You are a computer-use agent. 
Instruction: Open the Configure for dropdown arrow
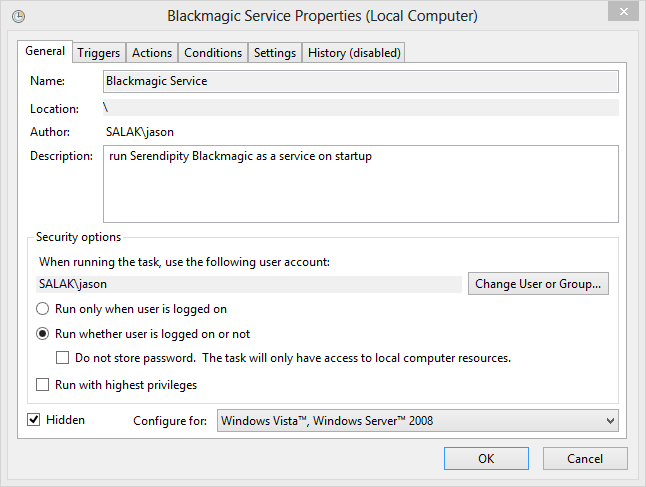(x=610, y=421)
